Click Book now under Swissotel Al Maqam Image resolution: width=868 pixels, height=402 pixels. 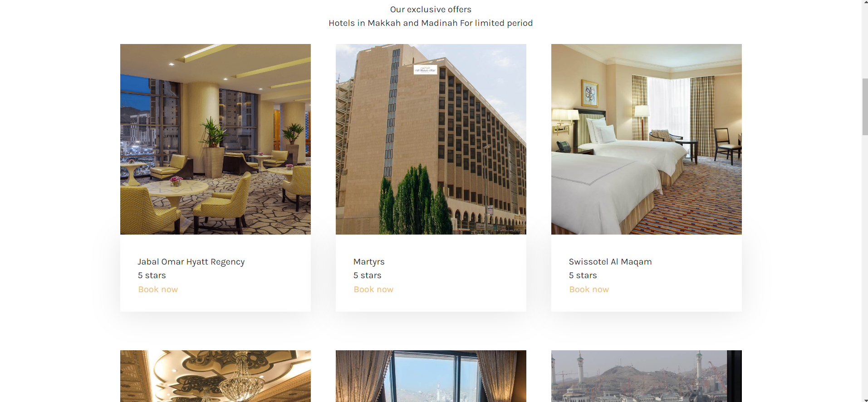tap(589, 289)
